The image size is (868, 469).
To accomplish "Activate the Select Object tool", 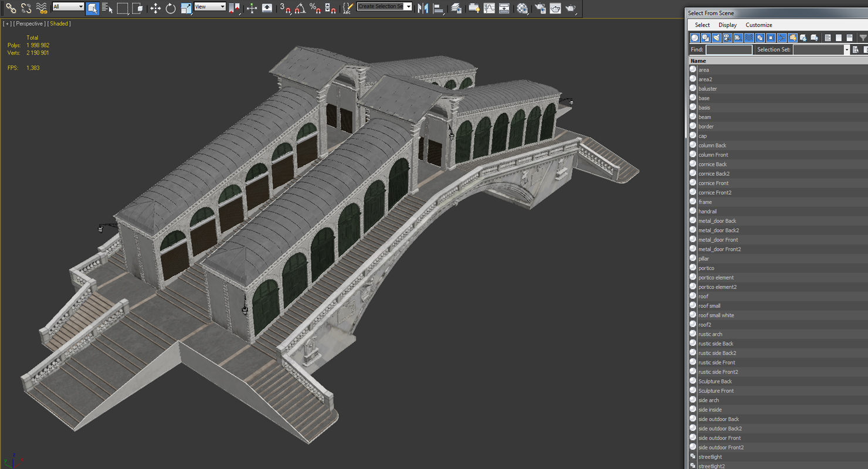I will point(92,8).
